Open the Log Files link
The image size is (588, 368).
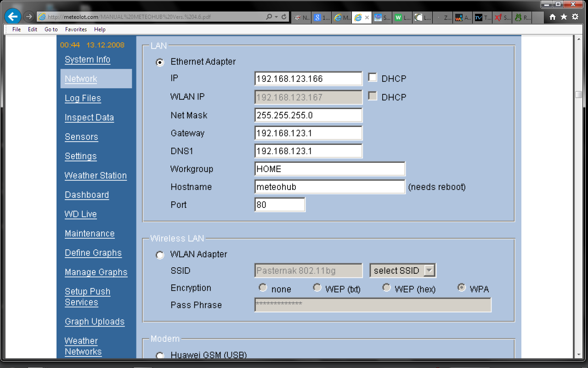83,98
